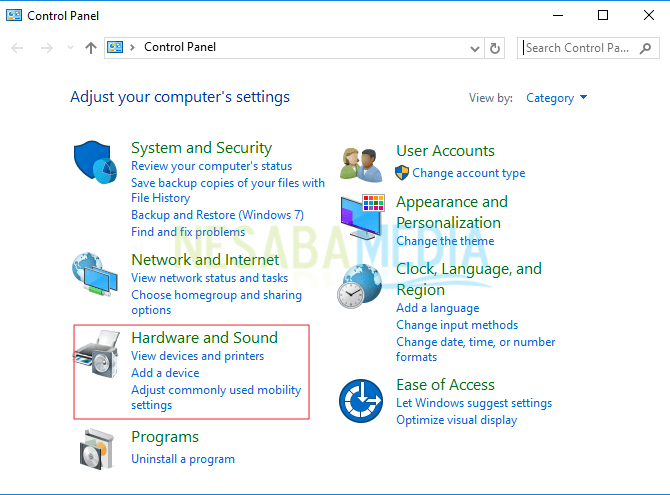Open the User Accounts people icon
The image size is (670, 495).
[361, 165]
